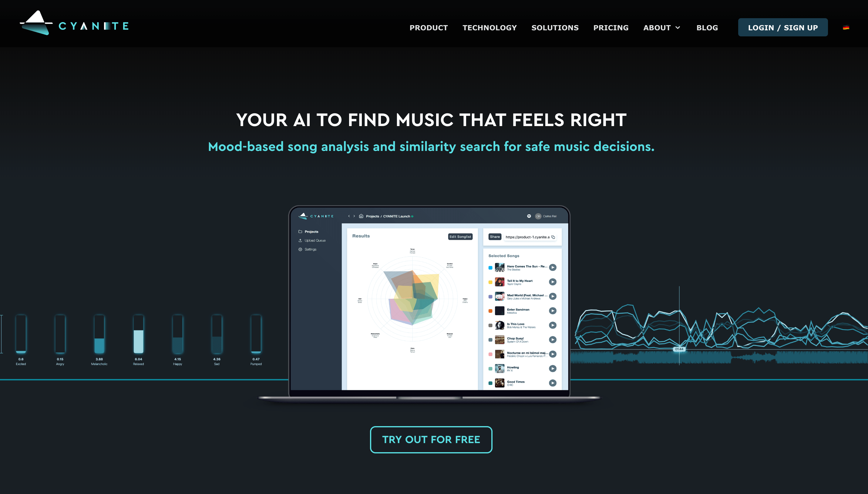The height and width of the screenshot is (494, 868).
Task: Click the Edit Songlist button
Action: (x=460, y=237)
